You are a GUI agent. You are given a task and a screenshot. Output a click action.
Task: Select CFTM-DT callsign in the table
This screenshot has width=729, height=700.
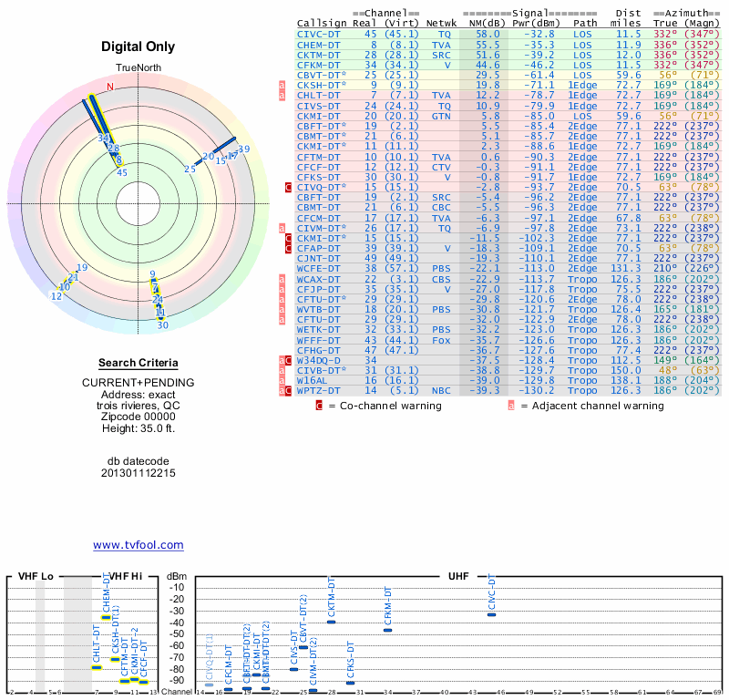[318, 157]
